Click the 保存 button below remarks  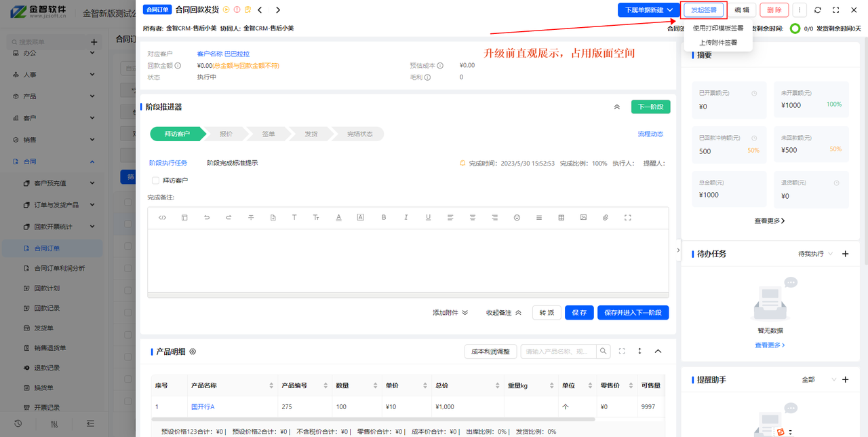(579, 313)
